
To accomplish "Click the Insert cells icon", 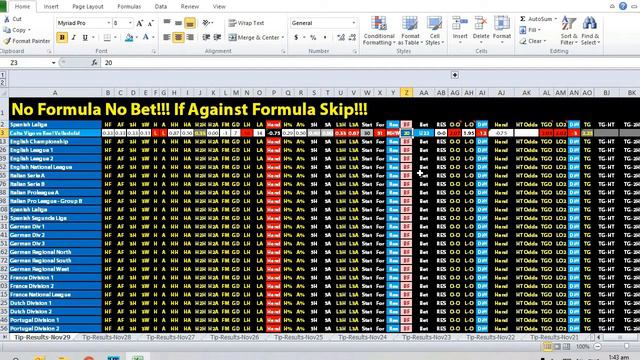I will coord(460,23).
